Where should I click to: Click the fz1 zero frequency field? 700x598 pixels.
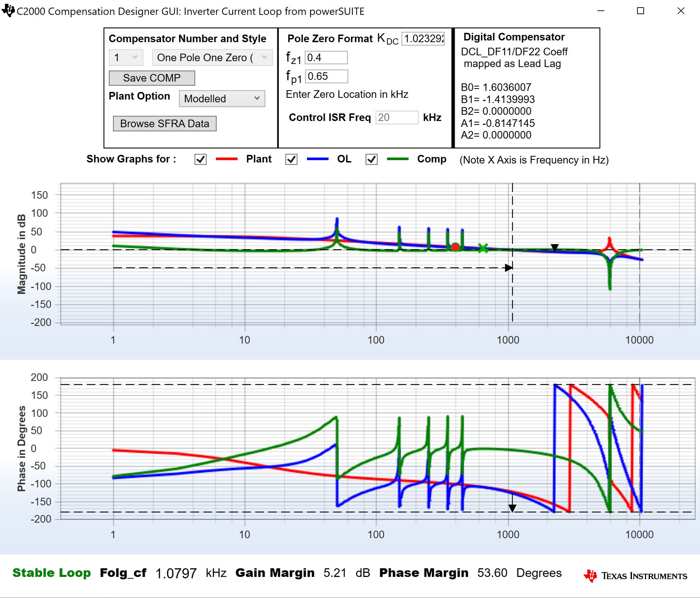point(326,57)
